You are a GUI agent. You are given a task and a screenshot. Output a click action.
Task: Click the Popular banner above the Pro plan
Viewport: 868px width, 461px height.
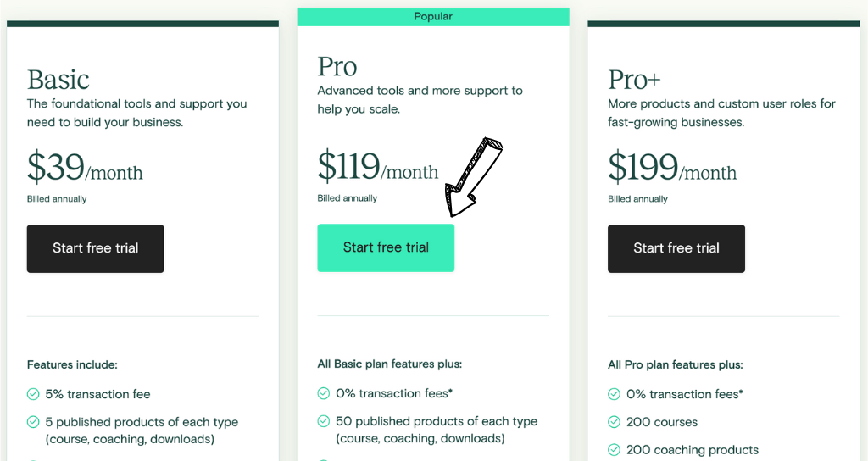tap(433, 16)
